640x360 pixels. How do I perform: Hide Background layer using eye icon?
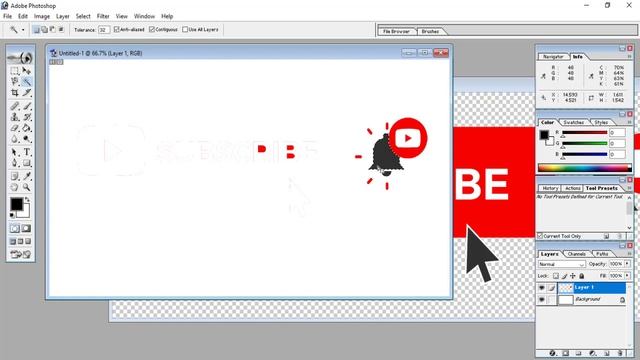click(x=542, y=300)
